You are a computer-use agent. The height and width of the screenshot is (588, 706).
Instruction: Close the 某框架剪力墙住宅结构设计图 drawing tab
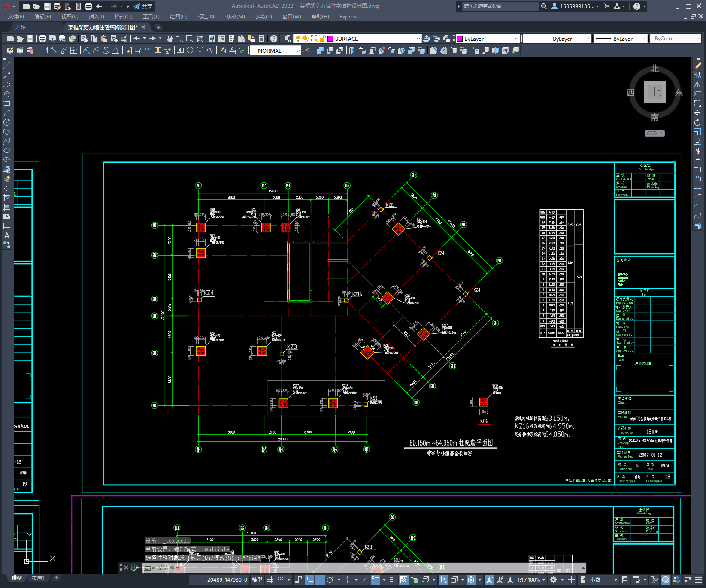coord(143,27)
